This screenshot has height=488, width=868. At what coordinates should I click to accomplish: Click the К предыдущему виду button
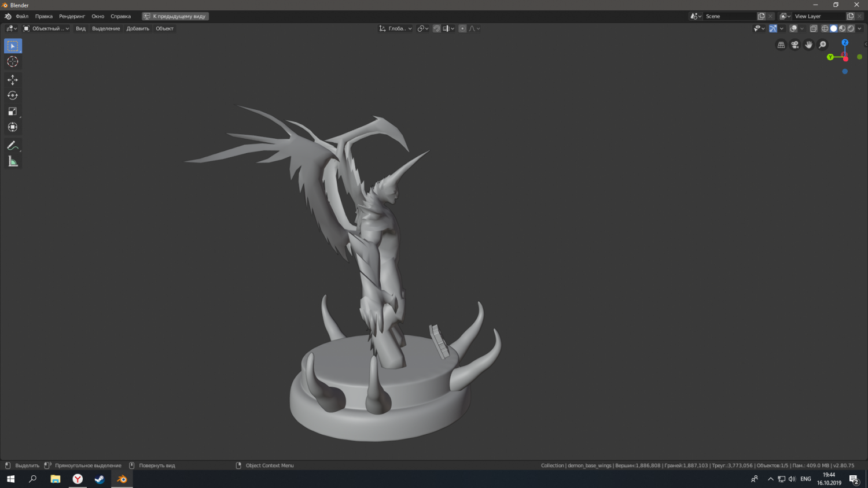click(x=175, y=16)
